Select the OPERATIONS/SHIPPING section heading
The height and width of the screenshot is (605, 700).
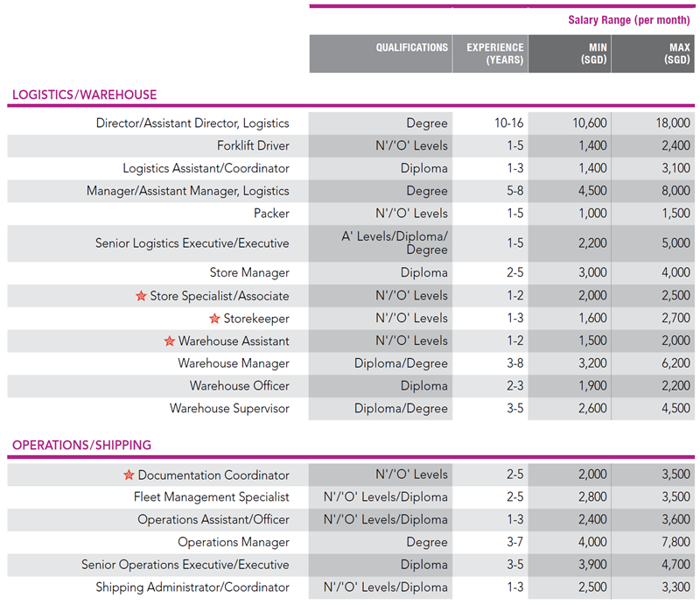point(81,446)
